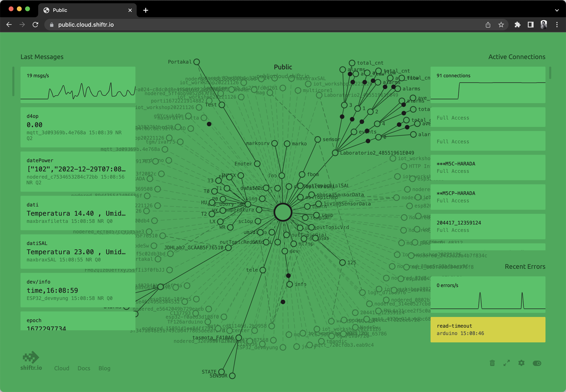Reload the page
The image size is (566, 392).
coord(36,25)
